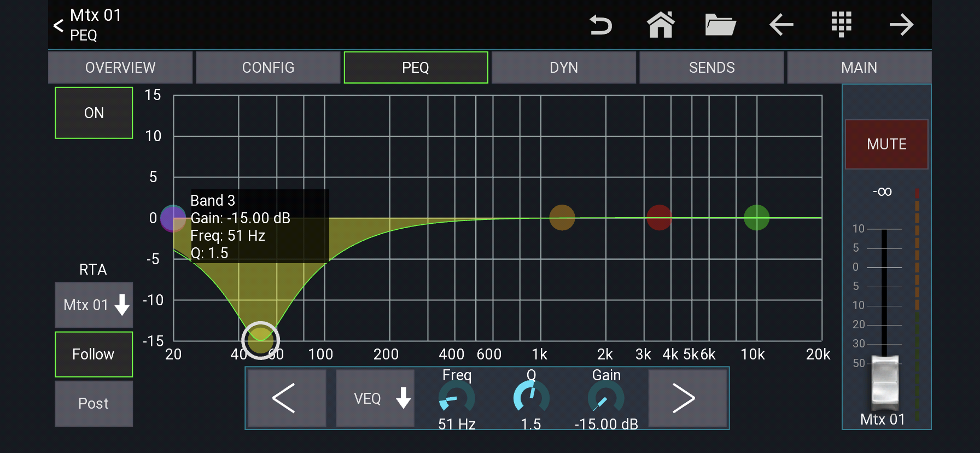Select the red EQ band node
The width and height of the screenshot is (980, 453).
(659, 218)
